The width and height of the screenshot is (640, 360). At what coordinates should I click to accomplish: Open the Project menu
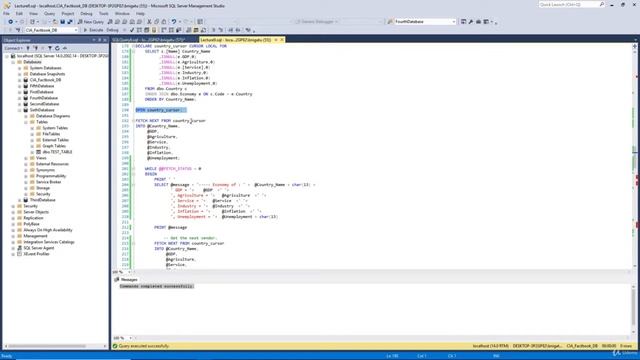pos(68,13)
